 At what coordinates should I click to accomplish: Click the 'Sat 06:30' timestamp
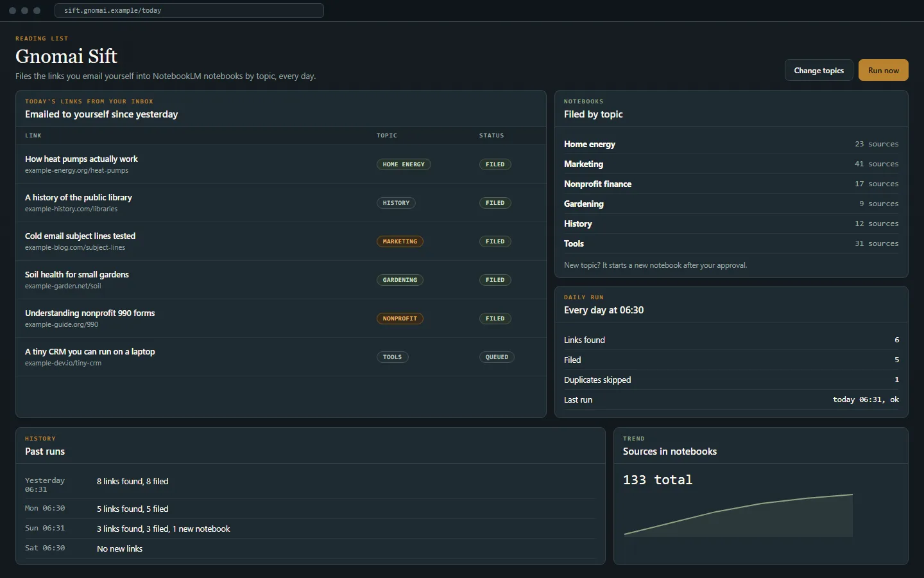[45, 548]
